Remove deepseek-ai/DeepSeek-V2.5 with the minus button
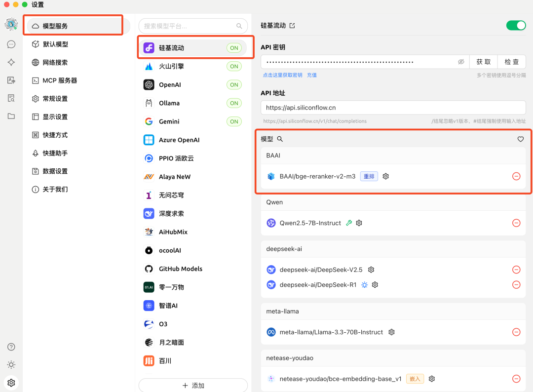 coord(516,270)
